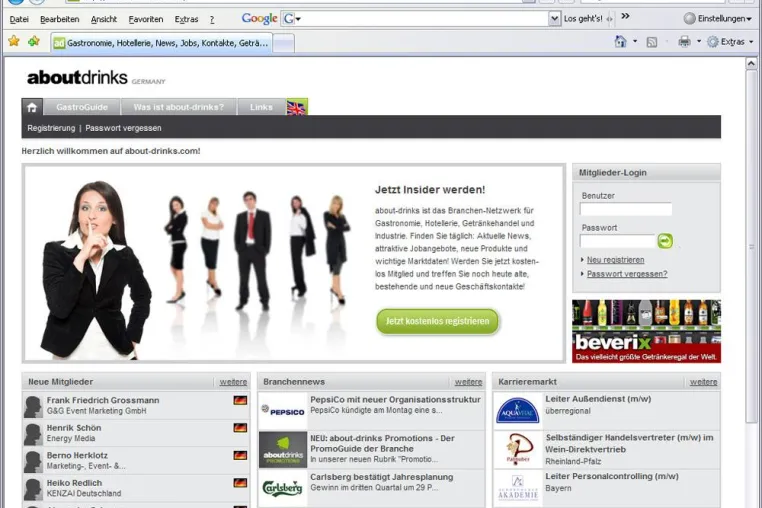Focus the Passwort input field
The image size is (762, 508).
(617, 241)
